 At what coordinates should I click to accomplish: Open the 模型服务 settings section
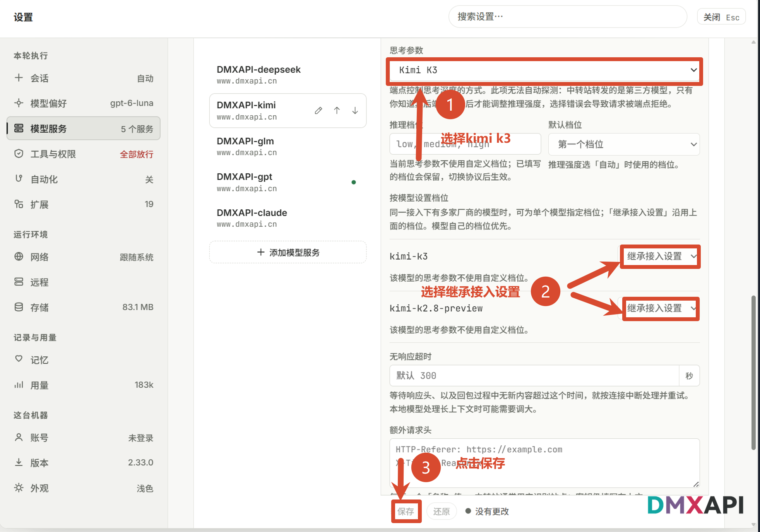[x=84, y=128]
